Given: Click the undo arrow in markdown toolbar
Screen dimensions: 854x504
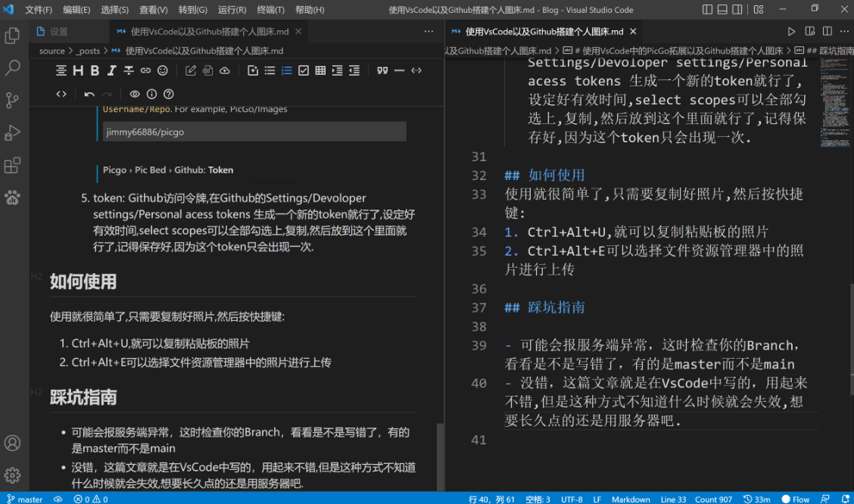Looking at the screenshot, I should click(x=89, y=94).
